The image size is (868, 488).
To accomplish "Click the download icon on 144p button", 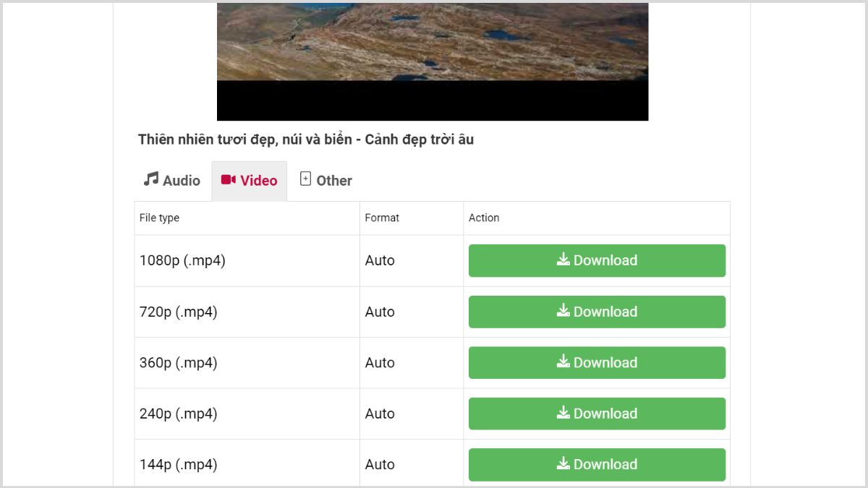I will (x=563, y=464).
